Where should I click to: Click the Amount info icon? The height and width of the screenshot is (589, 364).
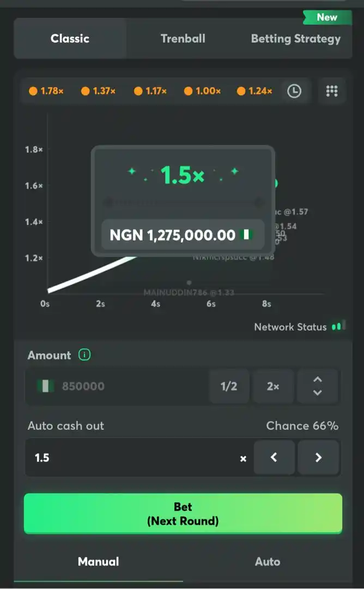(x=84, y=354)
